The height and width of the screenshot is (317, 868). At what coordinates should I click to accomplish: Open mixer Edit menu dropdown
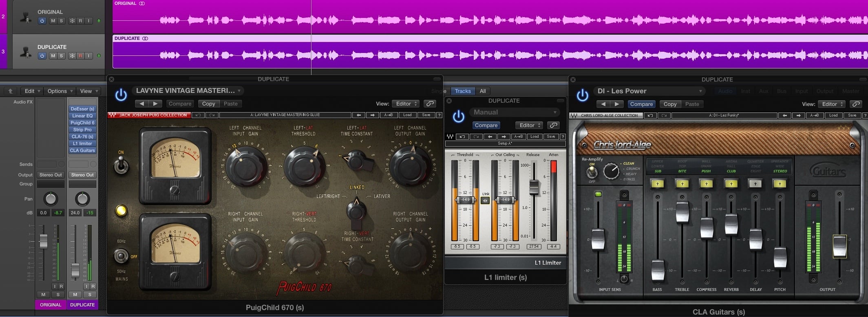coord(32,91)
